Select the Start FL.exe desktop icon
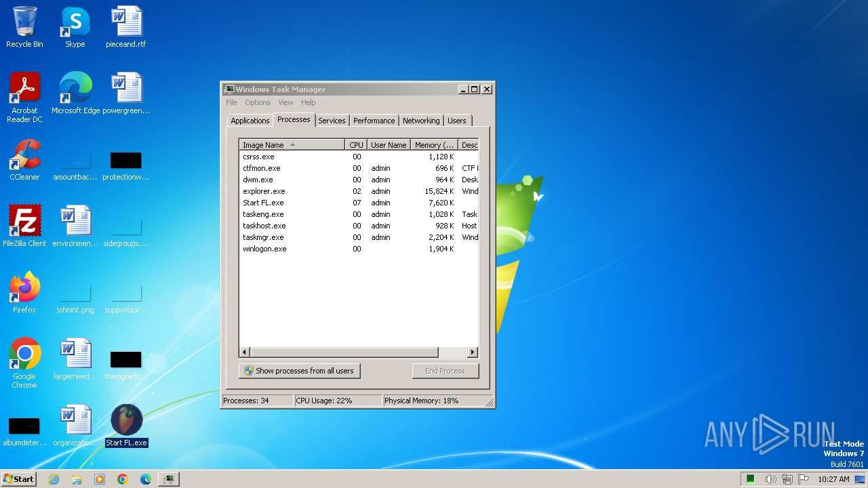868x488 pixels. tap(126, 426)
